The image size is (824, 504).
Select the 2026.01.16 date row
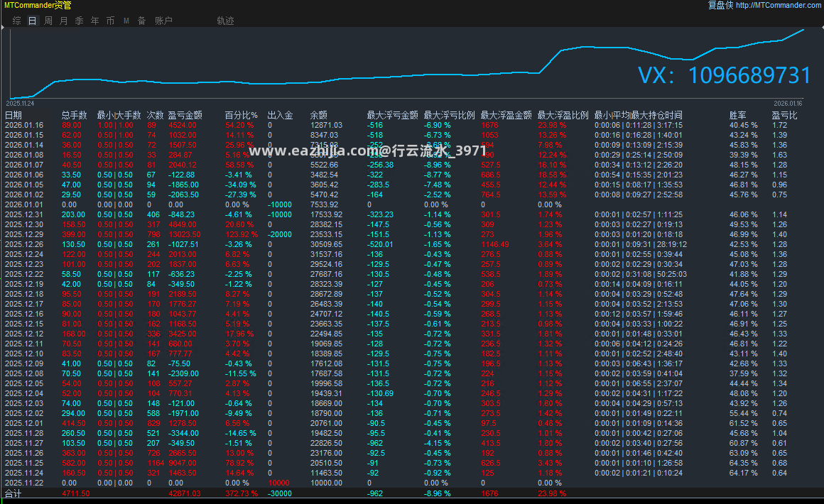[412, 125]
